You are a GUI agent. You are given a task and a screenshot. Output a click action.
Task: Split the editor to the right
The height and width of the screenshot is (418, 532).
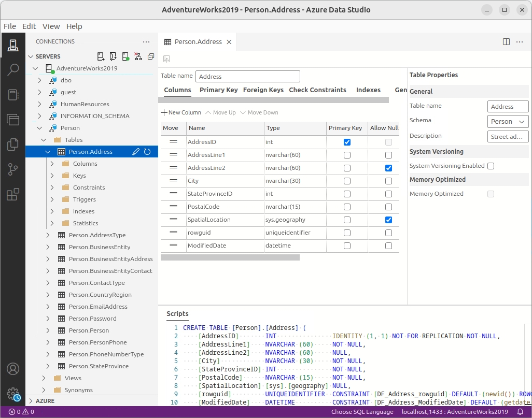[507, 42]
